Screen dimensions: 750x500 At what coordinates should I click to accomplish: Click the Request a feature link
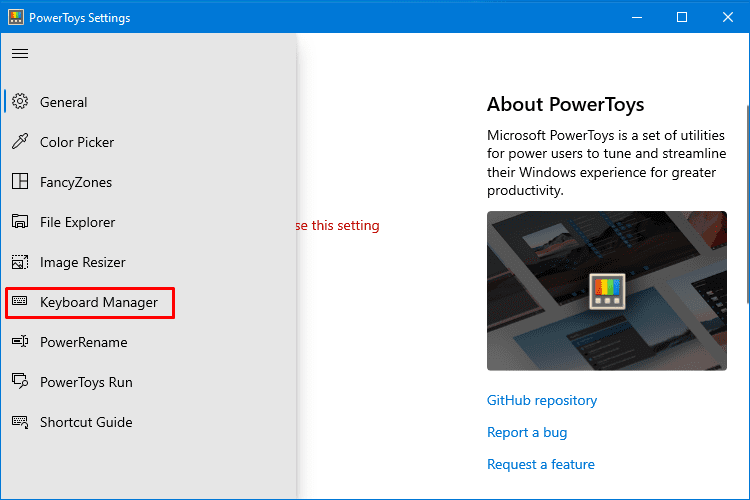click(x=541, y=465)
